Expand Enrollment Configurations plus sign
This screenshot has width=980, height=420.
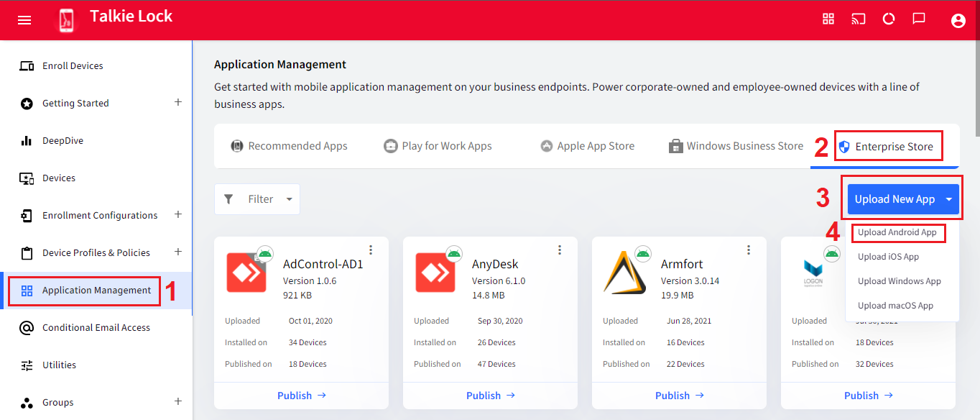[x=178, y=214]
